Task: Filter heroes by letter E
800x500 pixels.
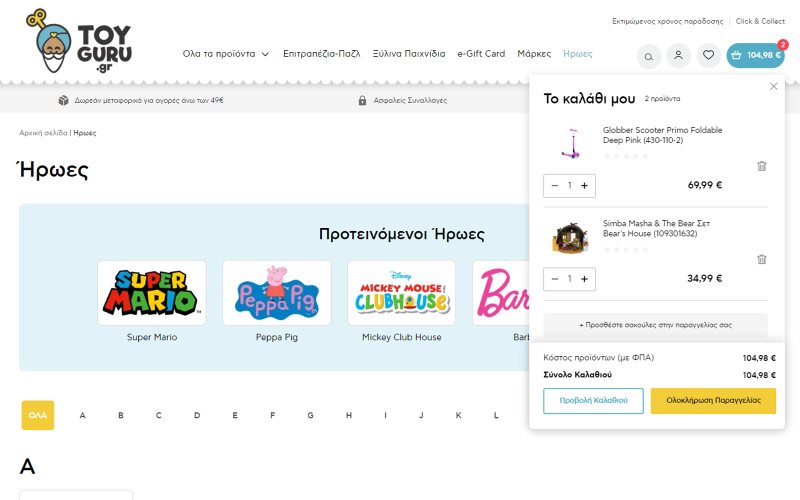Action: [235, 415]
